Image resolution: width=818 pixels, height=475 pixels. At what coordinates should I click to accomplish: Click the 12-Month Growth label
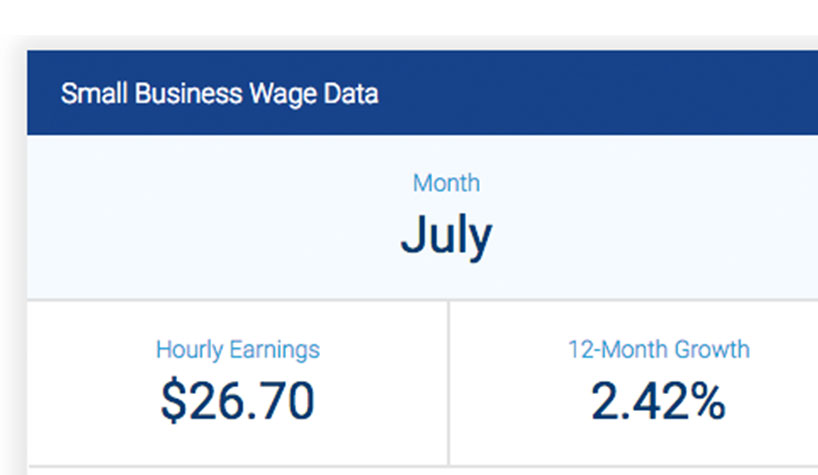[659, 349]
